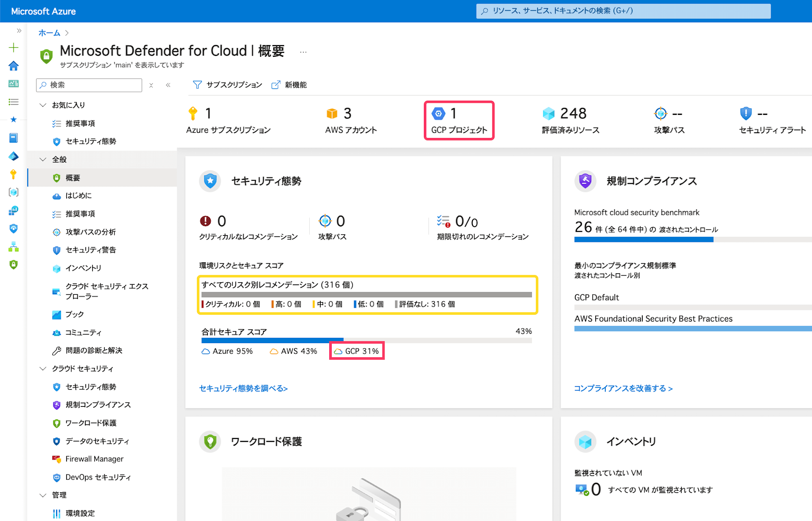Click the create resource plus icon
Screen dimensions: 812x521
(x=13, y=48)
